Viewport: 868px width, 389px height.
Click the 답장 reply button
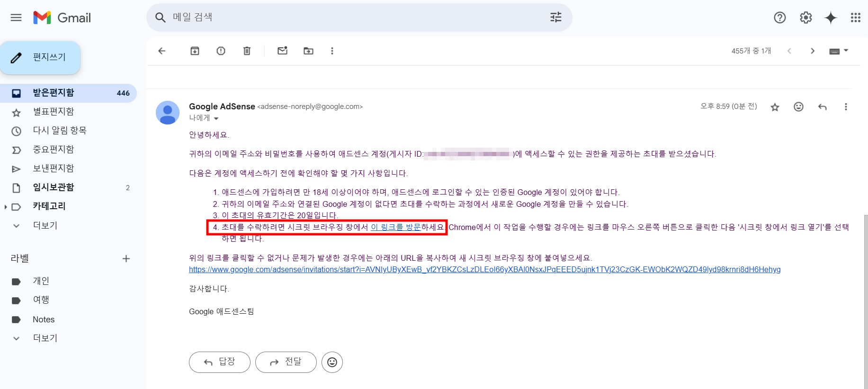[x=220, y=362]
